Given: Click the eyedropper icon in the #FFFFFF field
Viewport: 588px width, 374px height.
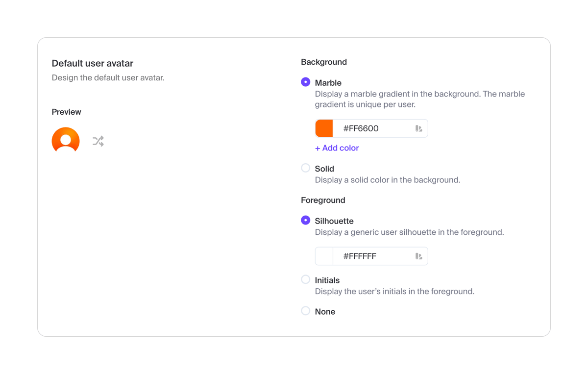Looking at the screenshot, I should (418, 256).
